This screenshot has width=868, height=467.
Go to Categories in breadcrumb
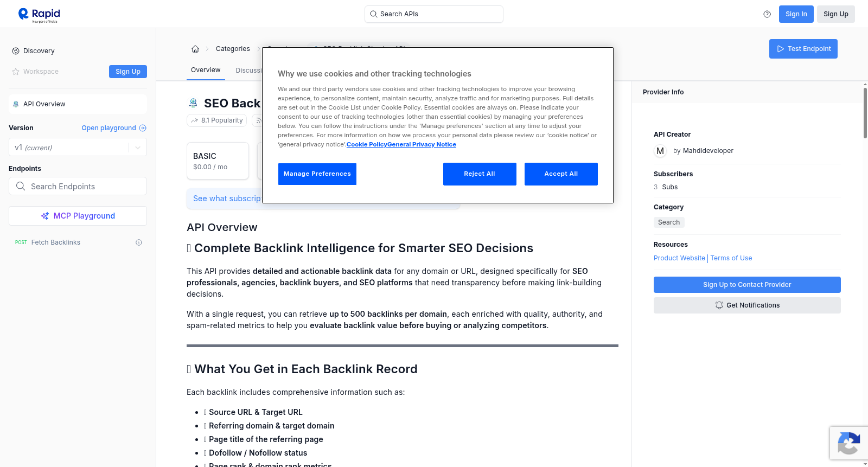(x=233, y=49)
